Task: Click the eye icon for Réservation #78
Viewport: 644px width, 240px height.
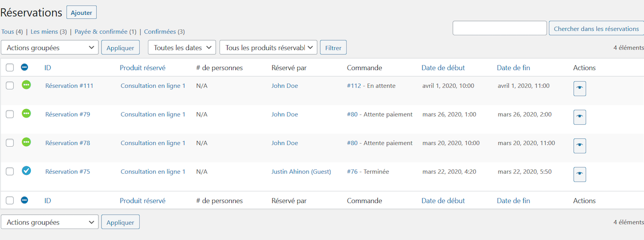Action: 580,146
